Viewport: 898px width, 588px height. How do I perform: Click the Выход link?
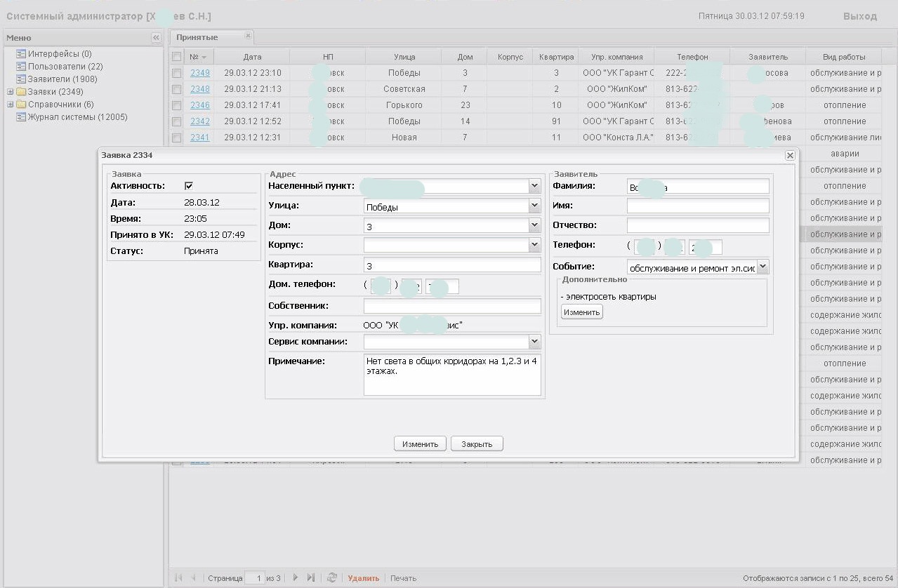coord(860,16)
